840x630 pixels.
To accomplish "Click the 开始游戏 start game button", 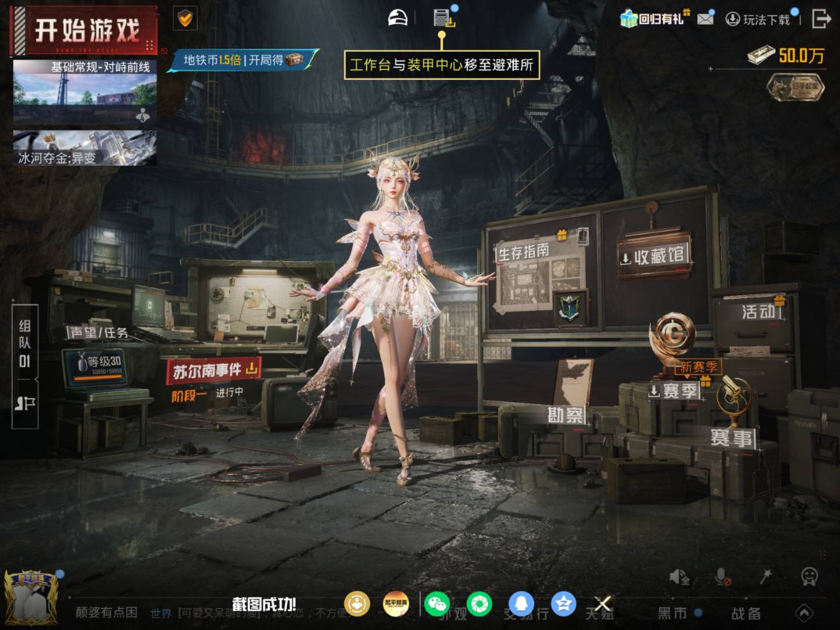I will (x=84, y=30).
